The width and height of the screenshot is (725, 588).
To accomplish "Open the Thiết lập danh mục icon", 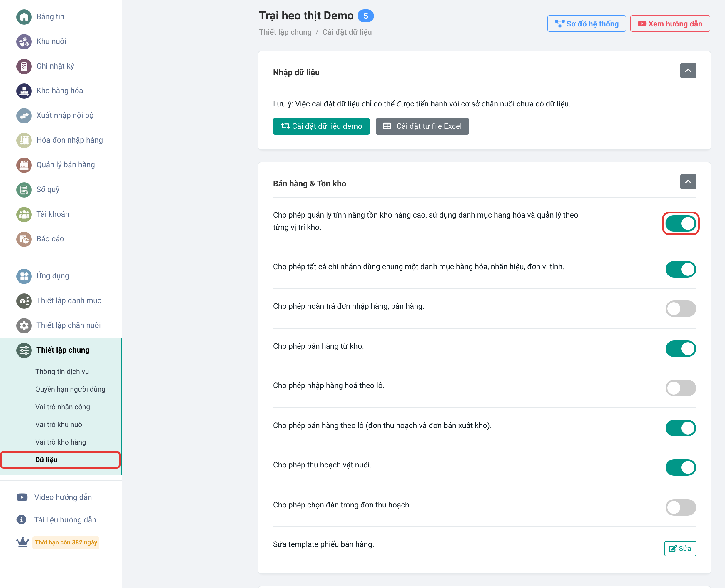I will (24, 301).
